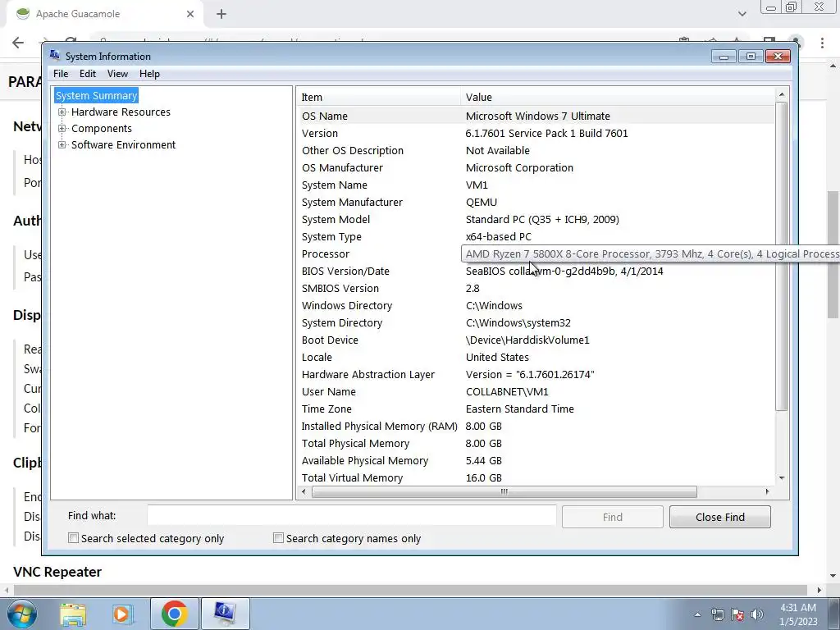Open the Windows Start menu orb
Viewport: 840px width, 630px height.
[x=21, y=614]
